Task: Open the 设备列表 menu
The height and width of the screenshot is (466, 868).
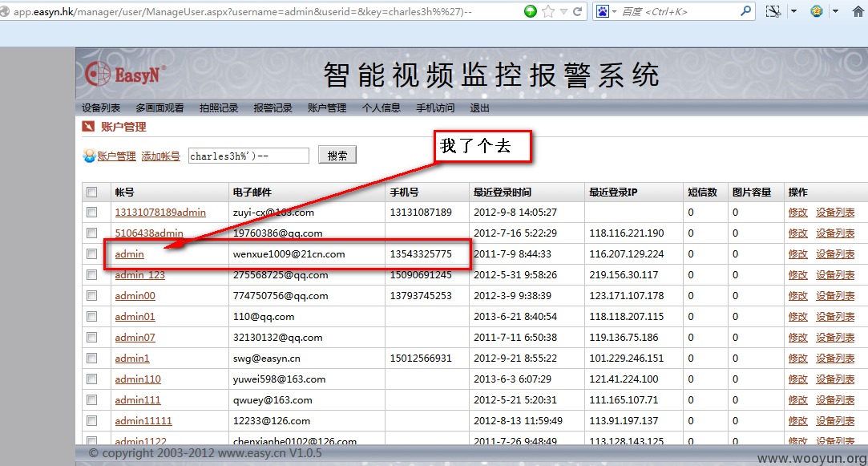Action: coord(101,108)
